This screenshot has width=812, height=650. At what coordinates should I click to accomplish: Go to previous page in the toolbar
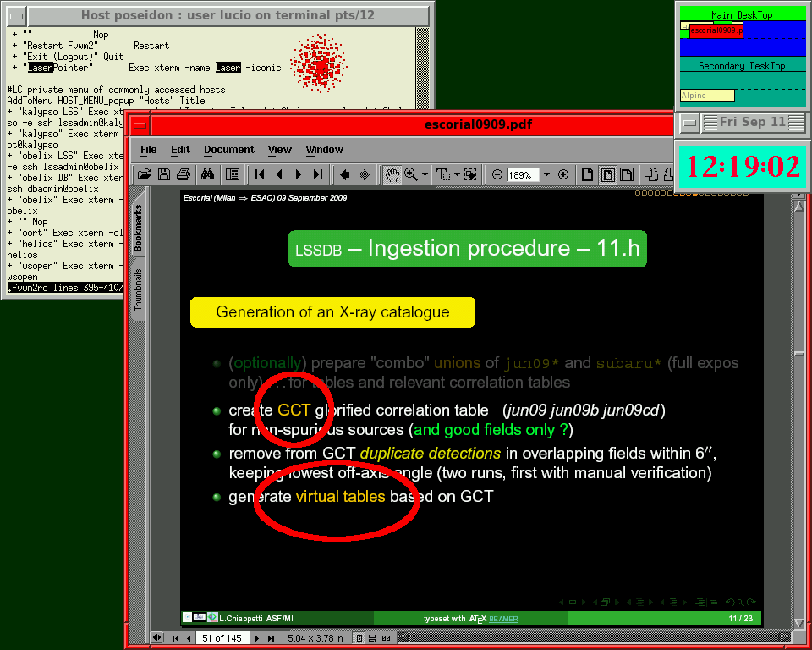click(280, 174)
